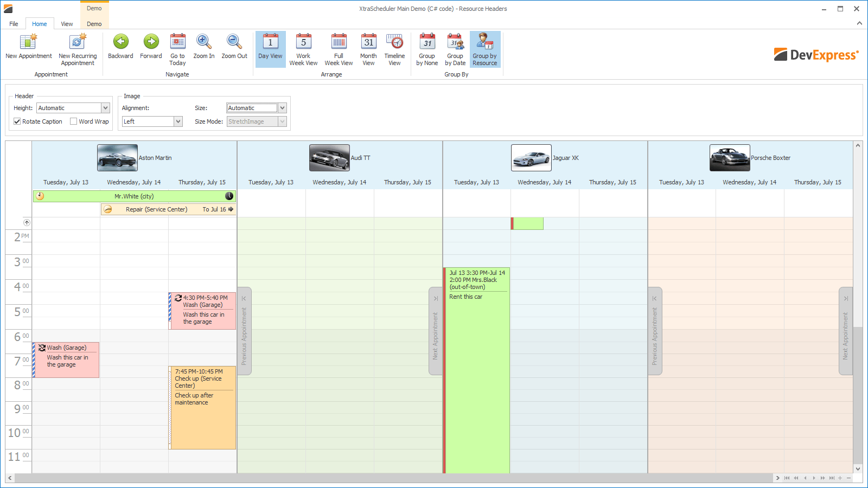Viewport: 868px width, 488px height.
Task: Select Tuesday Wash (Garage) appointment at 6 PM
Action: tap(66, 360)
